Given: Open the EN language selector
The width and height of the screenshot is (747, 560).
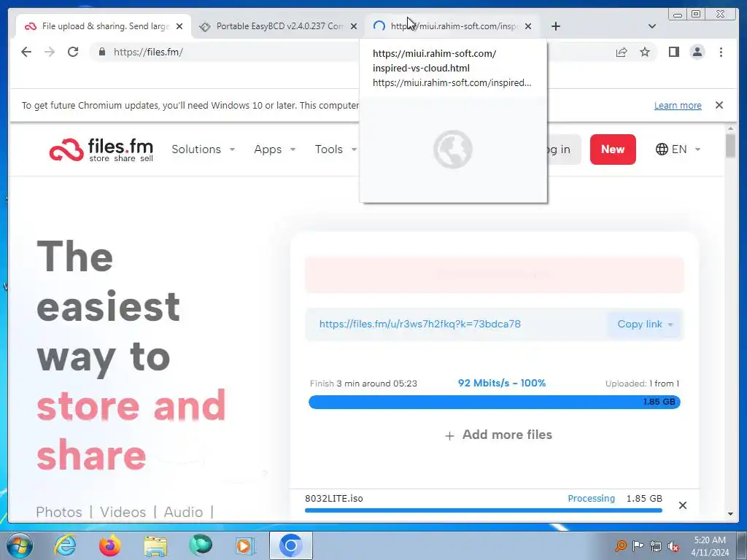Looking at the screenshot, I should coord(678,149).
